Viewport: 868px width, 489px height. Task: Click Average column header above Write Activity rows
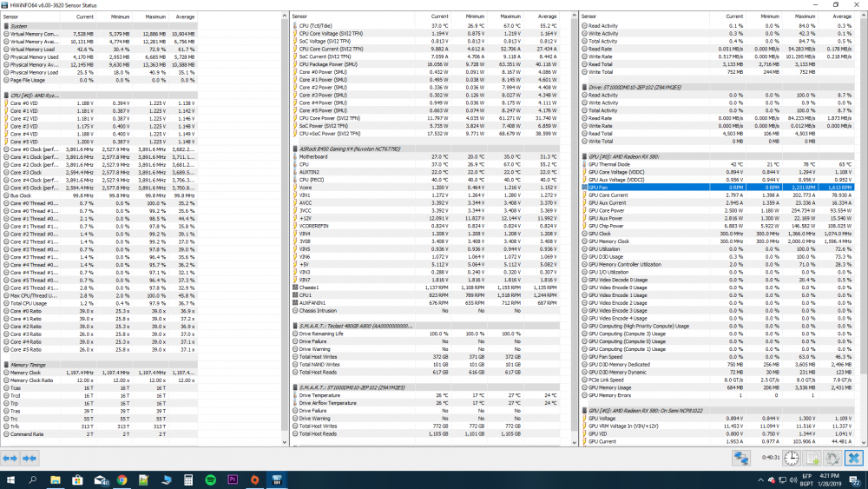(836, 17)
